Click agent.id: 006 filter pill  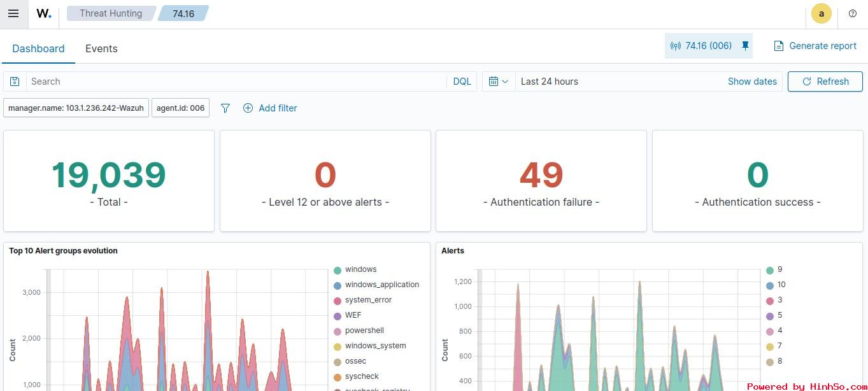(180, 108)
